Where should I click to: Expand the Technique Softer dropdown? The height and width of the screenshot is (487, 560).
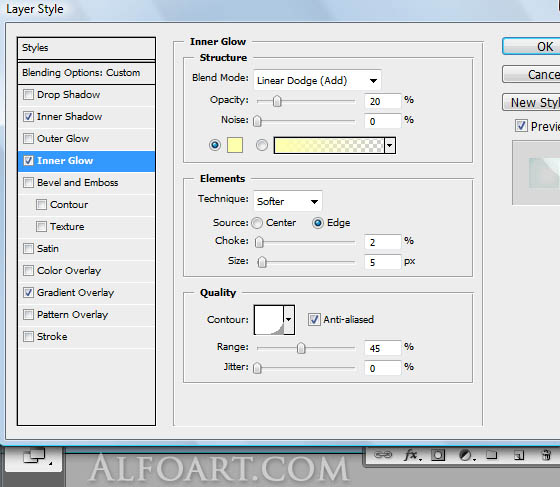point(288,201)
